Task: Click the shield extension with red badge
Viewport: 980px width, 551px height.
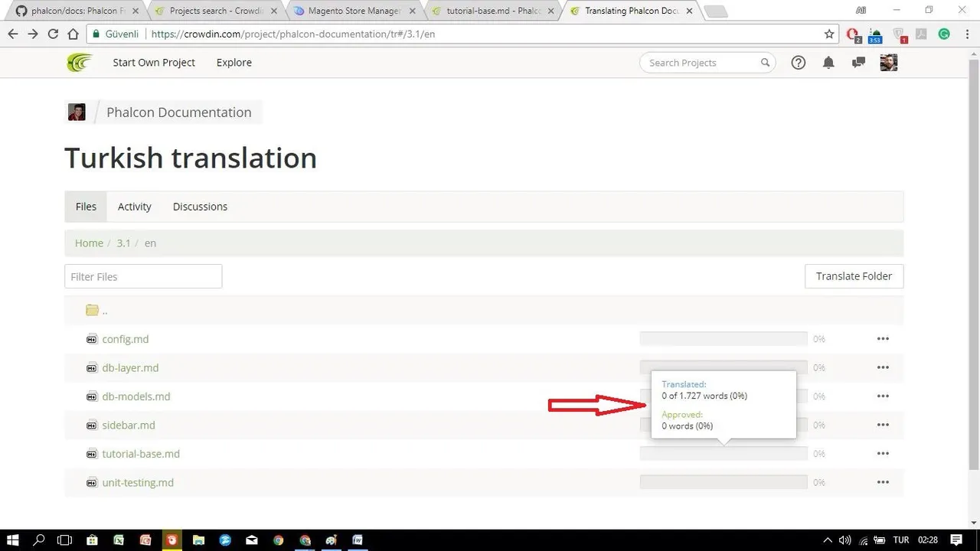Action: [899, 34]
